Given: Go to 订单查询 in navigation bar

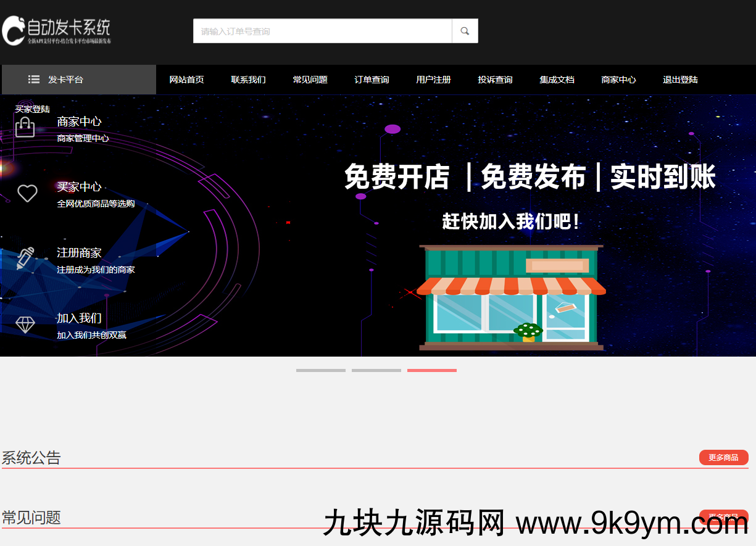Looking at the screenshot, I should pos(372,80).
